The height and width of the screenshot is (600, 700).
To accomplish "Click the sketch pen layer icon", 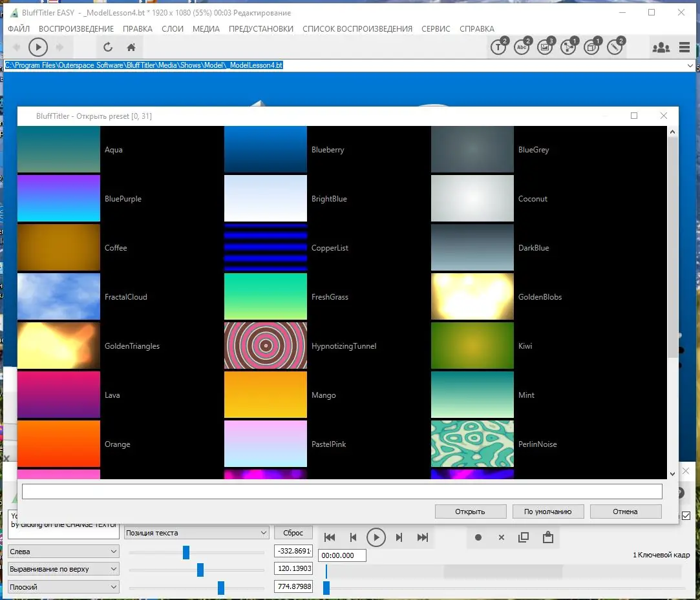I will coord(614,47).
